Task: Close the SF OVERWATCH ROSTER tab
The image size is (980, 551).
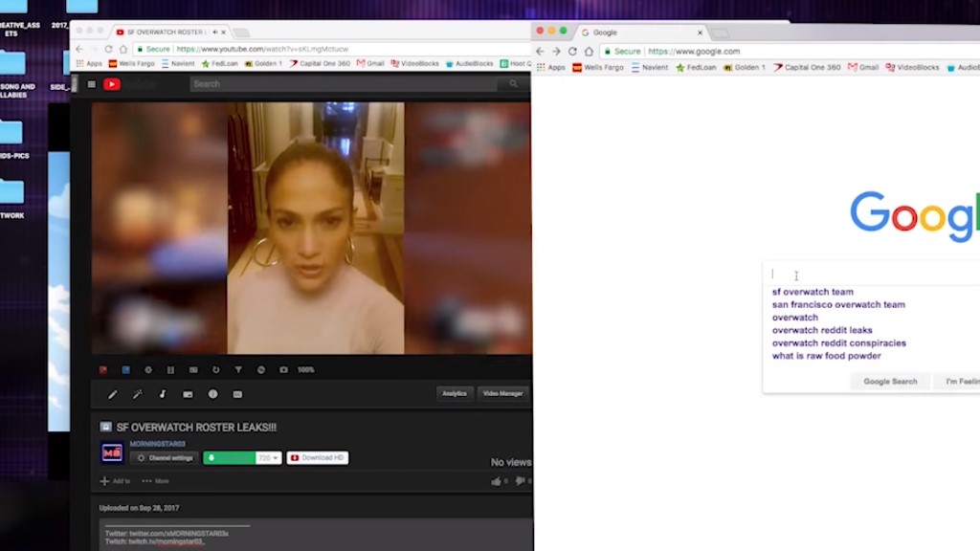Action: point(223,32)
